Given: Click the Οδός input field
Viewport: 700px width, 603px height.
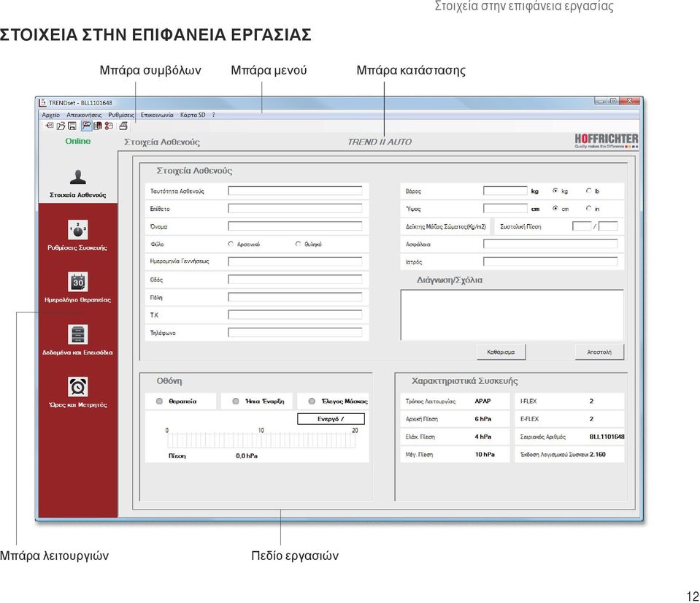Looking at the screenshot, I should (295, 280).
